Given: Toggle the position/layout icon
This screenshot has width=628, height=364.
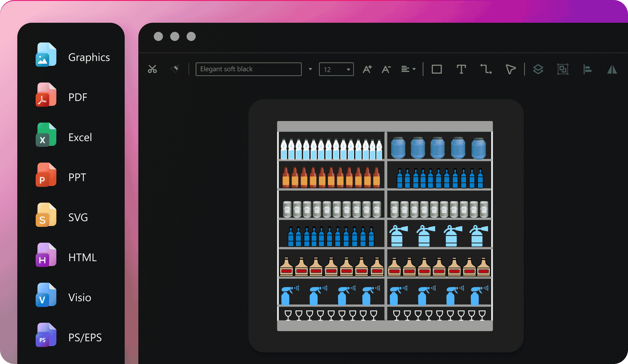Looking at the screenshot, I should pyautogui.click(x=587, y=69).
